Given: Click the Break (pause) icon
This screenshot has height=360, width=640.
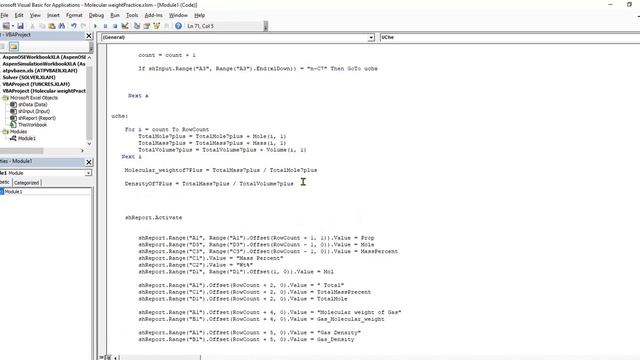Looking at the screenshot, I should point(105,26).
